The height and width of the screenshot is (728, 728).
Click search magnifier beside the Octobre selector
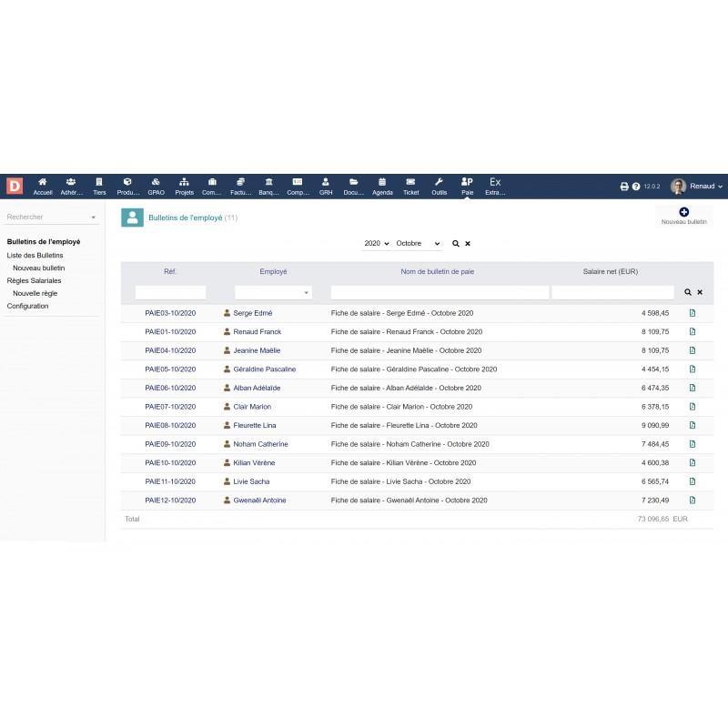456,244
